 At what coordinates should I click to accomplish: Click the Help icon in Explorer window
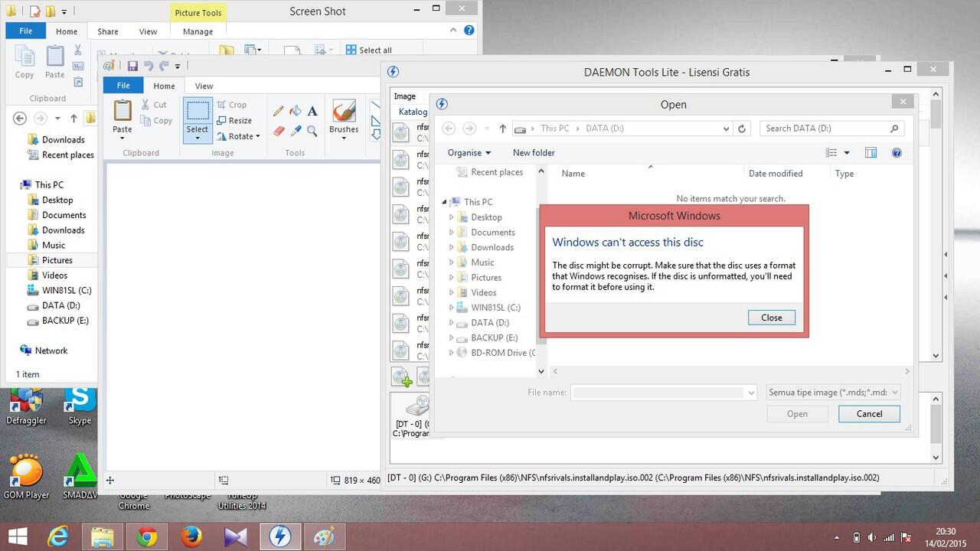469,31
